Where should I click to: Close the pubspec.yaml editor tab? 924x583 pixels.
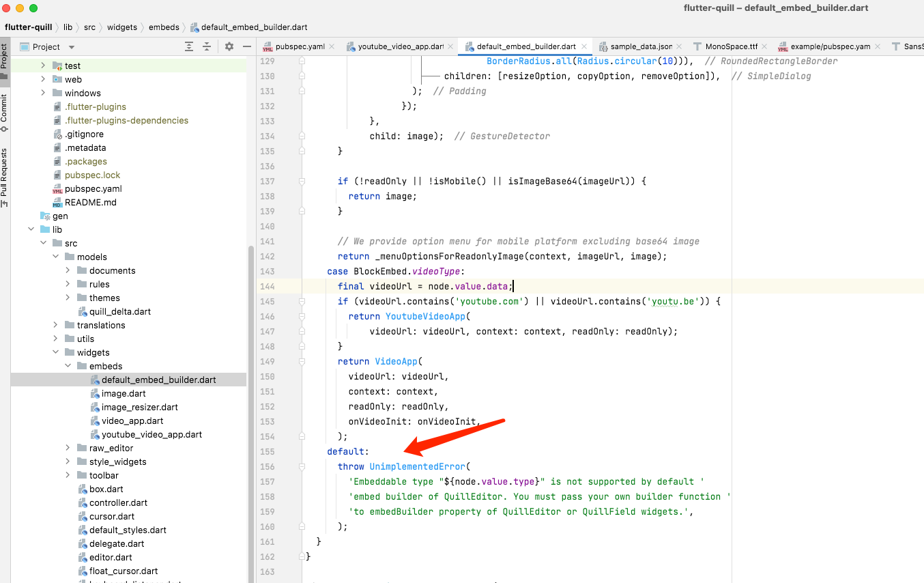332,46
